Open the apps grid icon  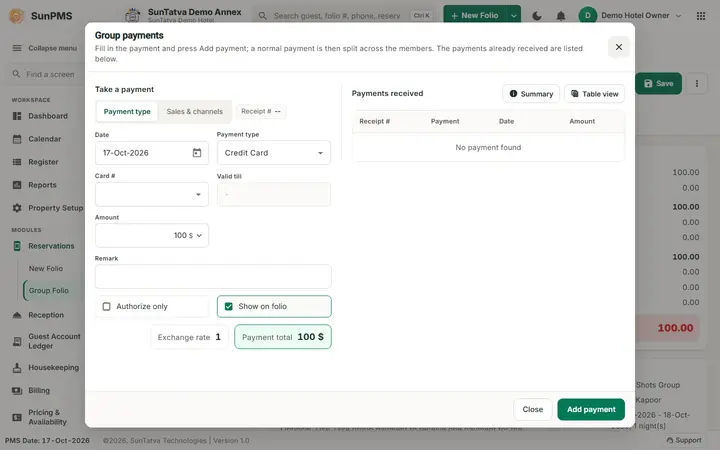pyautogui.click(x=701, y=16)
